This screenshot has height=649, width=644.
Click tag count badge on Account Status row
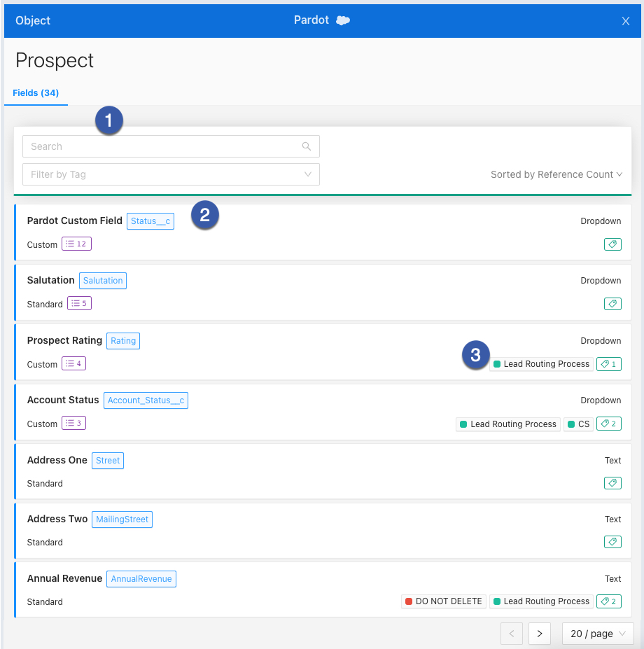click(609, 424)
